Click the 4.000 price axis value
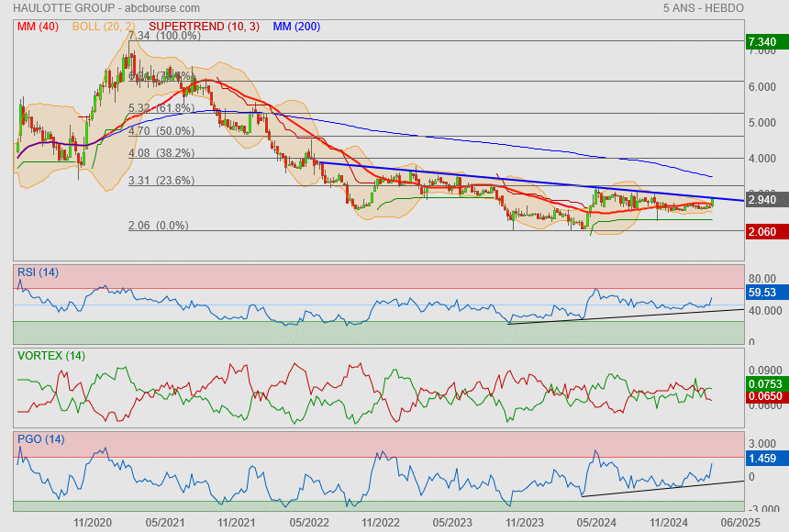 [761, 158]
